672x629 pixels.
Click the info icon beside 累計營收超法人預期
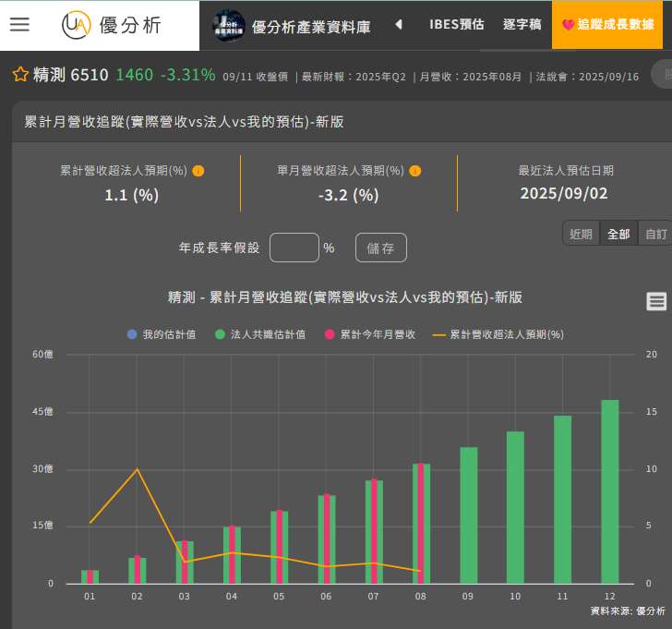tap(198, 171)
